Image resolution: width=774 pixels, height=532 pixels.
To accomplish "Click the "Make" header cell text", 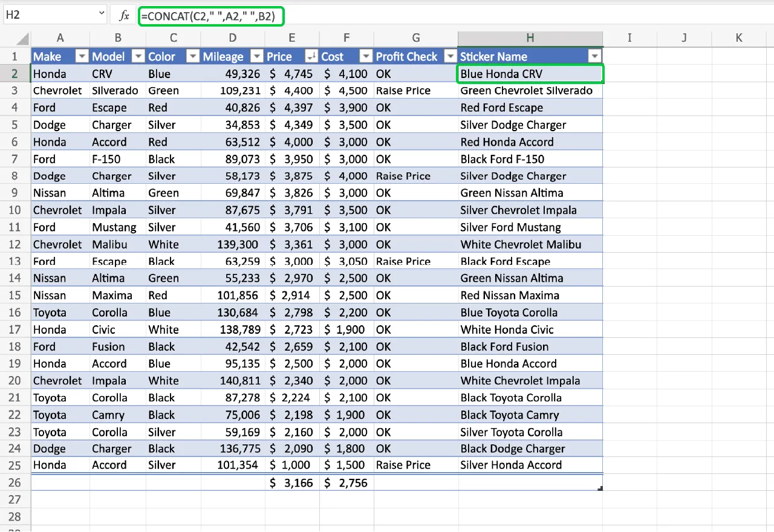I will [x=47, y=57].
